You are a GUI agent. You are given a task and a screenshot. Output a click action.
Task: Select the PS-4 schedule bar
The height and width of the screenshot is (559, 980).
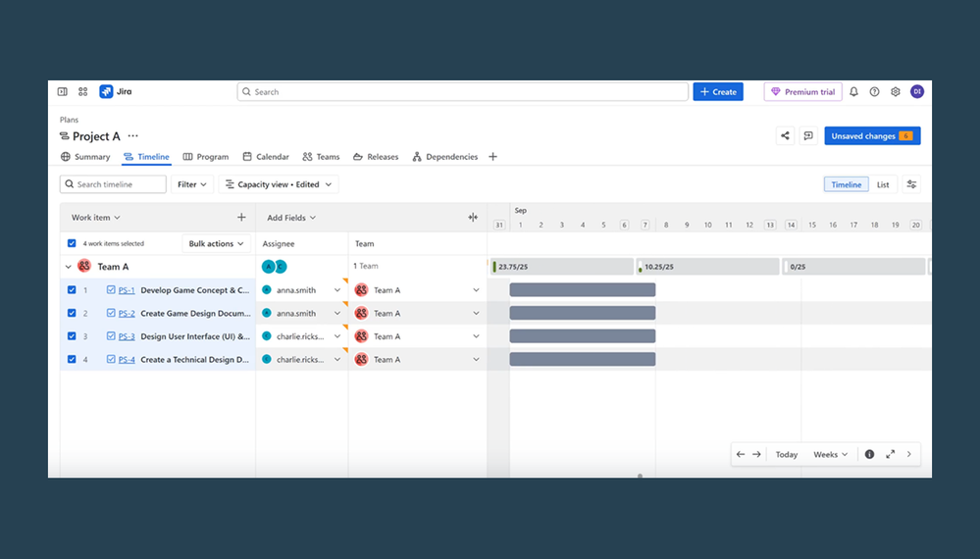pos(583,359)
